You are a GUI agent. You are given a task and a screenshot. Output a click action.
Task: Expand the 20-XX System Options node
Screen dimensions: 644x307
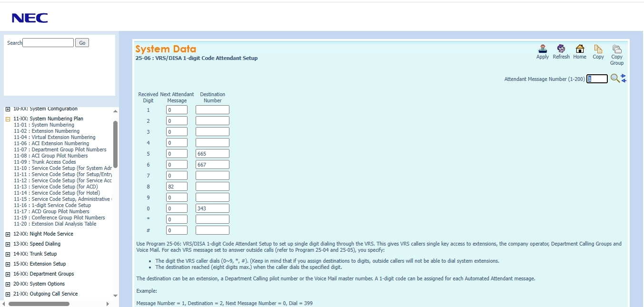pyautogui.click(x=8, y=284)
